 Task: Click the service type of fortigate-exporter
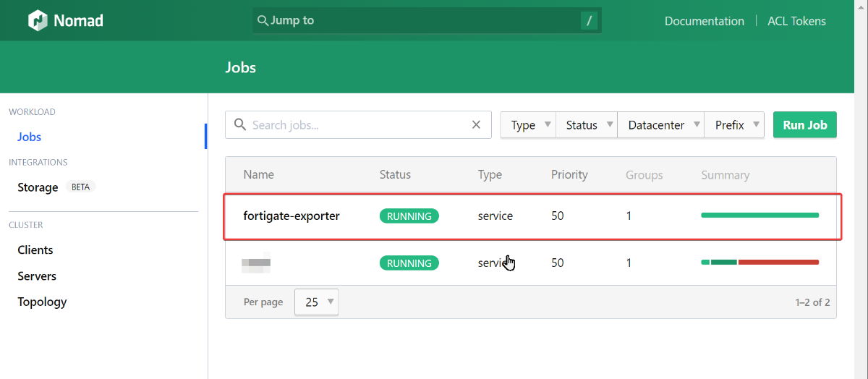tap(495, 216)
